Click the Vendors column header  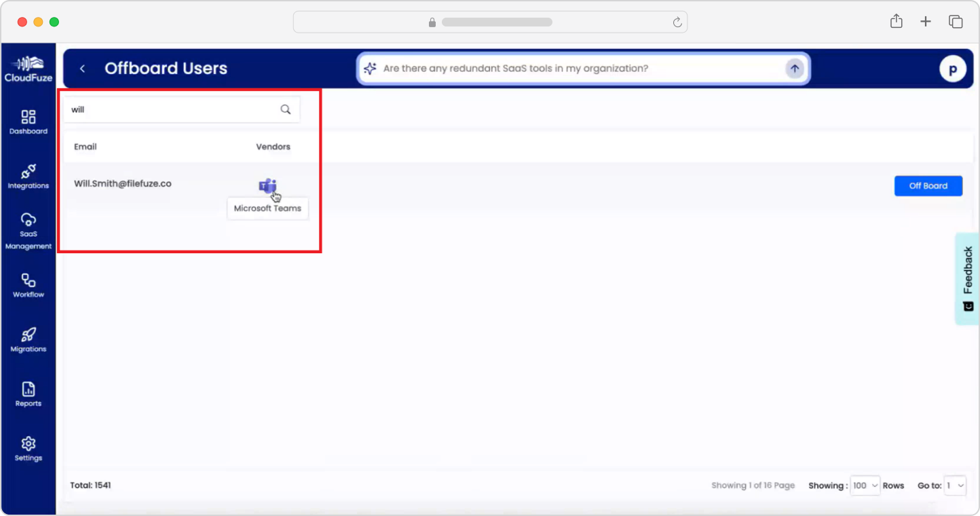(273, 147)
